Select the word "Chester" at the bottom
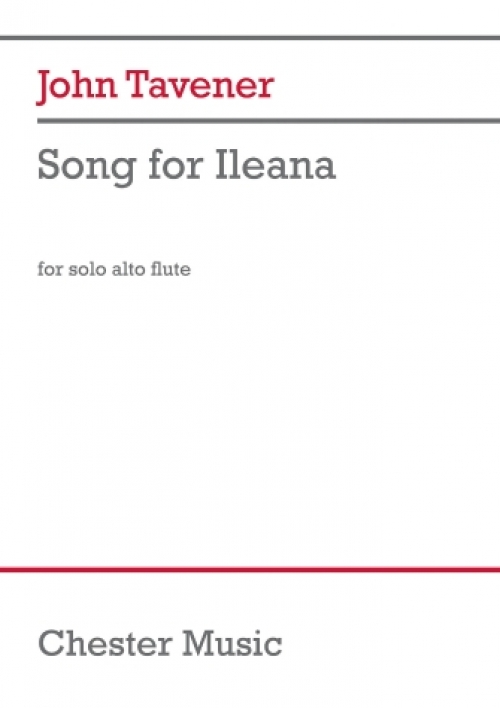 point(105,643)
